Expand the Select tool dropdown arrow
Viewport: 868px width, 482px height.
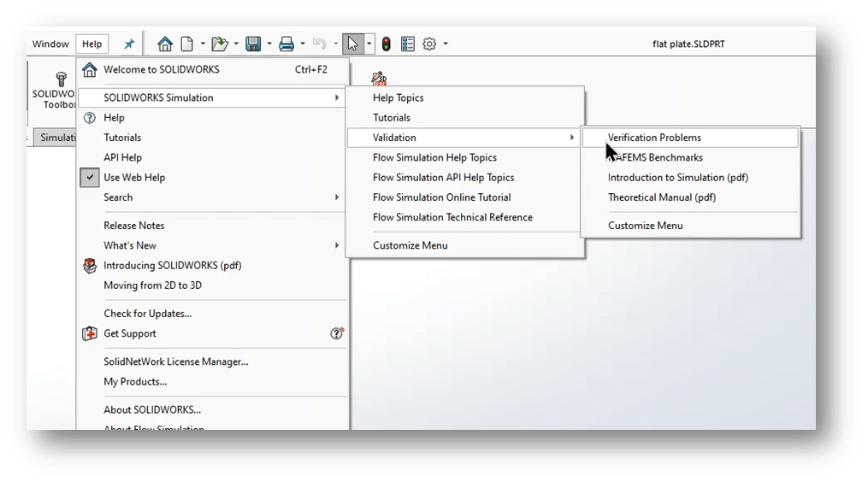pos(369,44)
